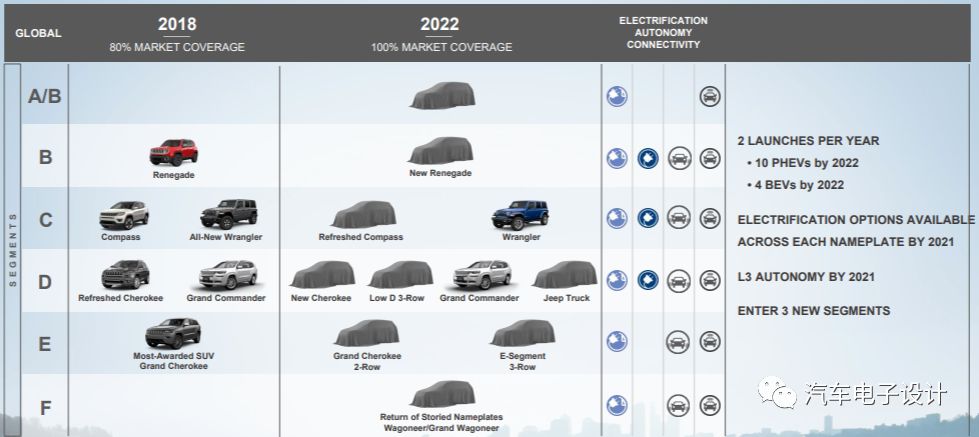Select the globe icon in segment E row
This screenshot has width=979, height=437.
coord(617,341)
